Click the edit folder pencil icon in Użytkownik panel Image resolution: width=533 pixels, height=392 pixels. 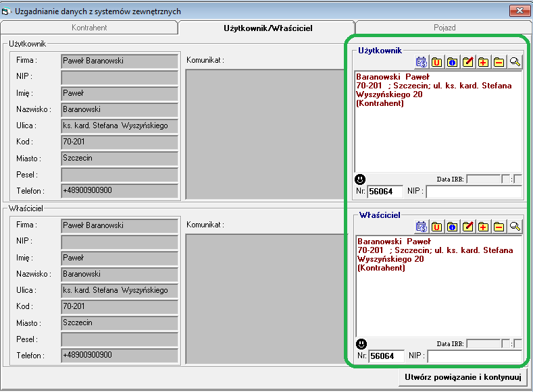point(467,62)
